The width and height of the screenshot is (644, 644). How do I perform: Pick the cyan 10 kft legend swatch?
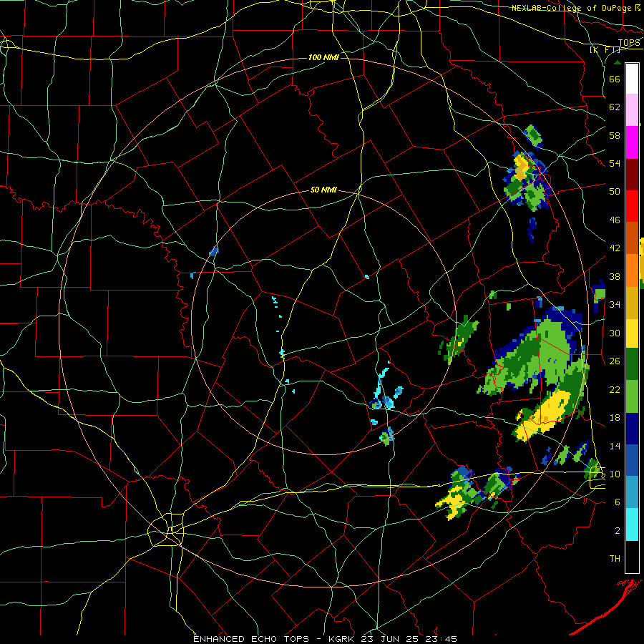pyautogui.click(x=632, y=525)
